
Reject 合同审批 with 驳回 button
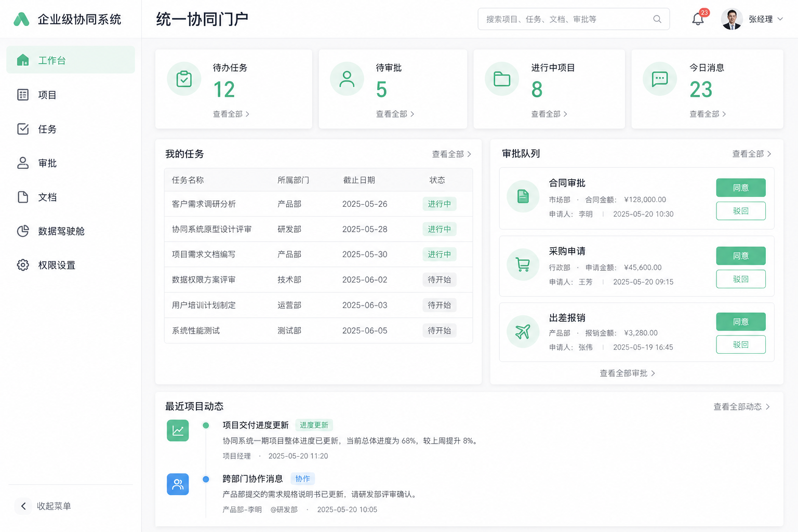coord(741,211)
